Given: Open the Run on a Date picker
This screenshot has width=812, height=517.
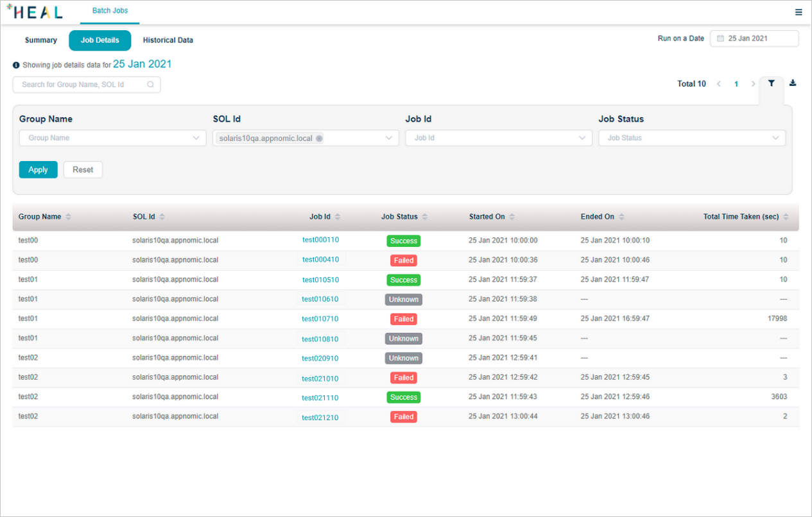Looking at the screenshot, I should (754, 38).
